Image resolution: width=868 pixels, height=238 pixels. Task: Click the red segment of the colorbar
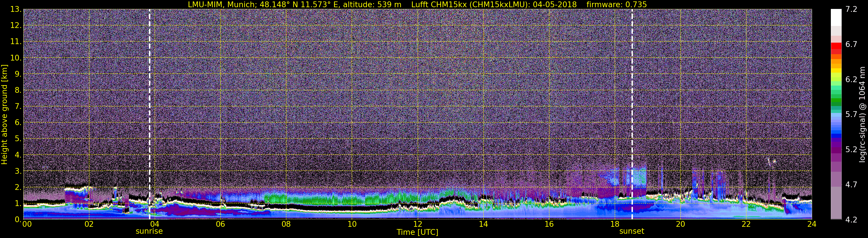point(836,46)
